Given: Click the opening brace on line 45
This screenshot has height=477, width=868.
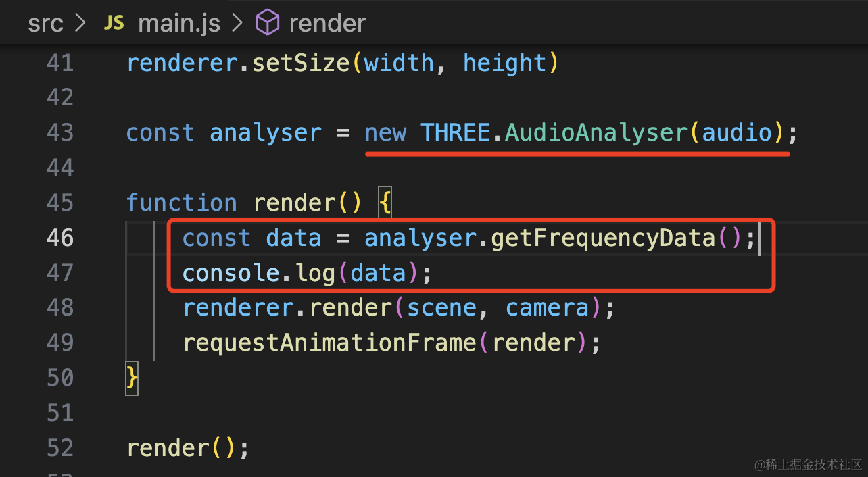Looking at the screenshot, I should (x=385, y=203).
